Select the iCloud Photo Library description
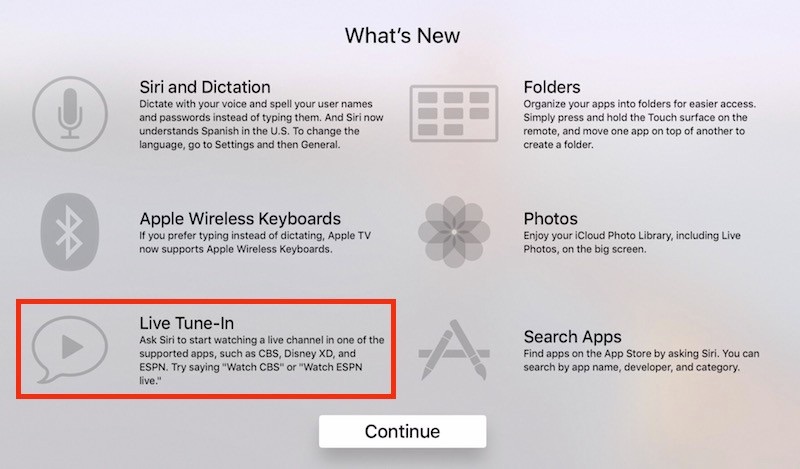This screenshot has width=800, height=469. tap(632, 242)
